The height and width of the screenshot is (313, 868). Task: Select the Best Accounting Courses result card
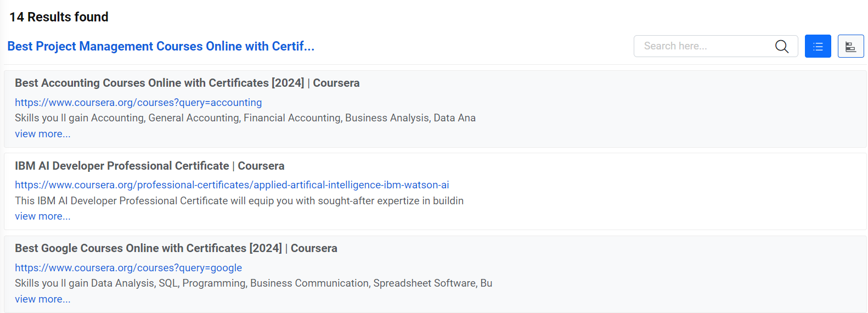tap(658, 109)
